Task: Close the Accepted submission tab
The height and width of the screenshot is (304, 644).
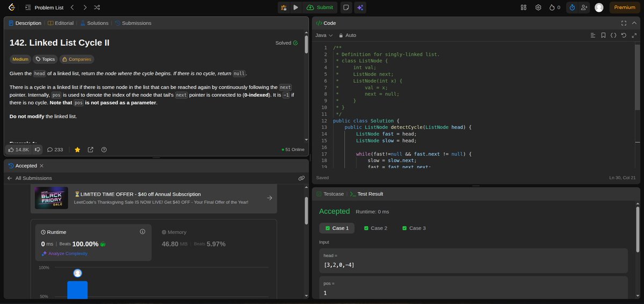Action: click(41, 165)
